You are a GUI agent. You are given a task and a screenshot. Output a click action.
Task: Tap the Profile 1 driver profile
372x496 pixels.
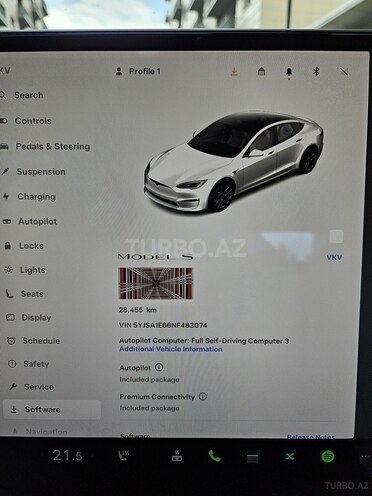tap(138, 71)
